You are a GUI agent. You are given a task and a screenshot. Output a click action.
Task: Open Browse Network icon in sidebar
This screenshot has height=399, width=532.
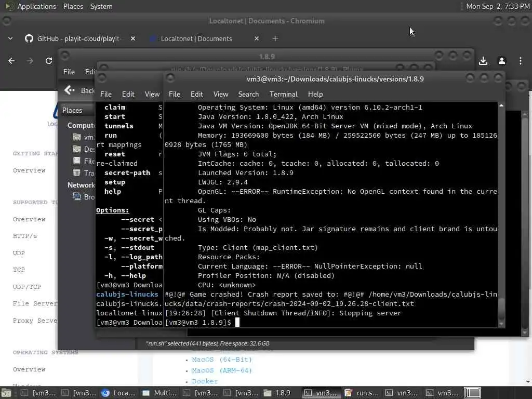point(77,197)
